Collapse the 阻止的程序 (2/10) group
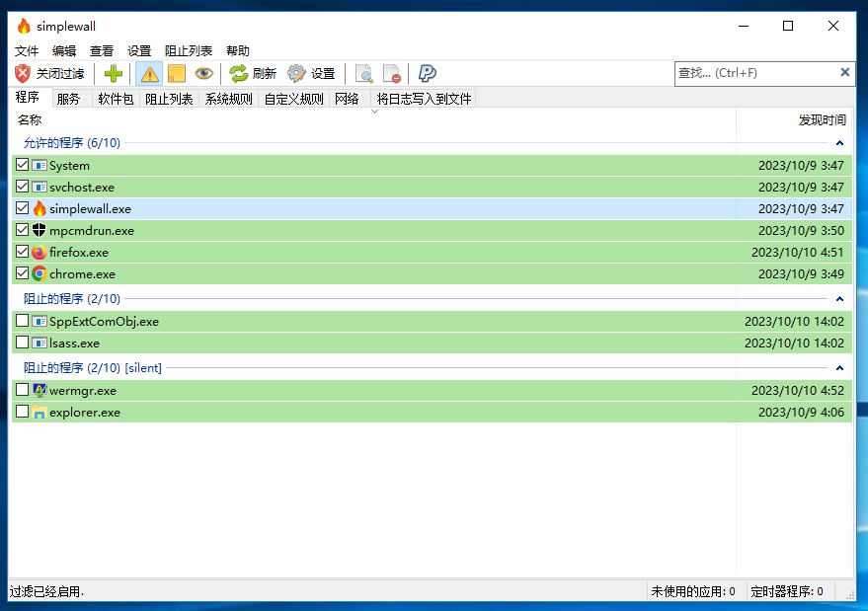The width and height of the screenshot is (868, 611). [839, 298]
